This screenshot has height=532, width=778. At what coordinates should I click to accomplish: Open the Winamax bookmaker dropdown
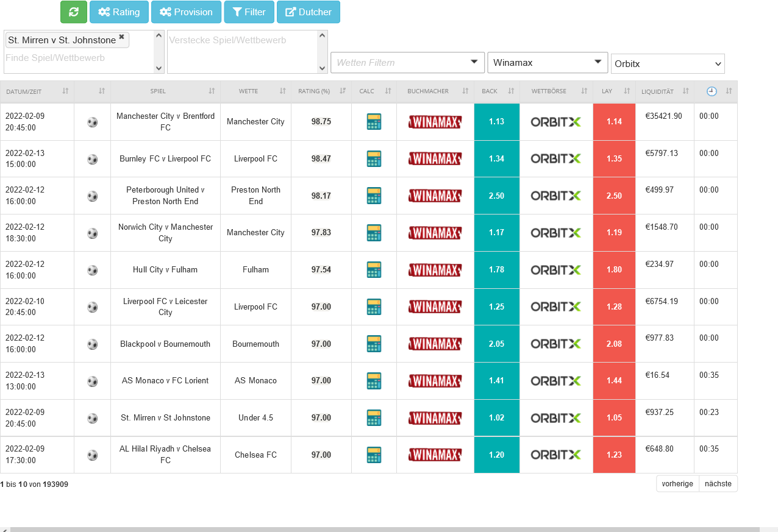pos(548,62)
